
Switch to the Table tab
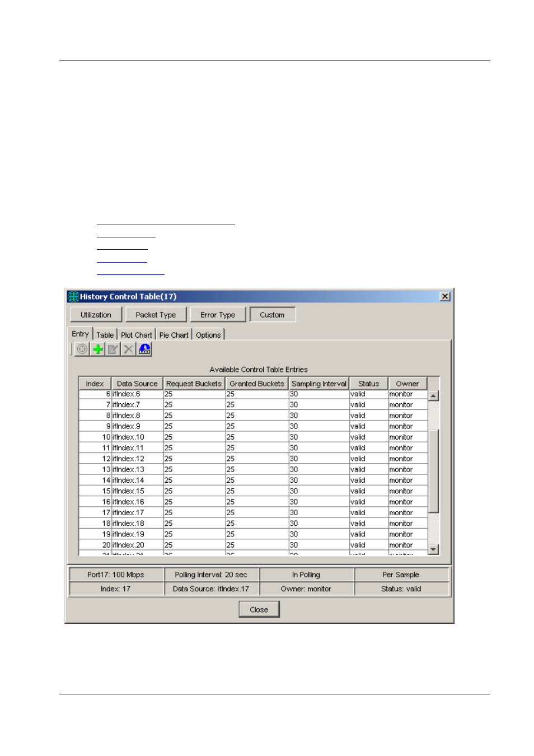pyautogui.click(x=105, y=335)
